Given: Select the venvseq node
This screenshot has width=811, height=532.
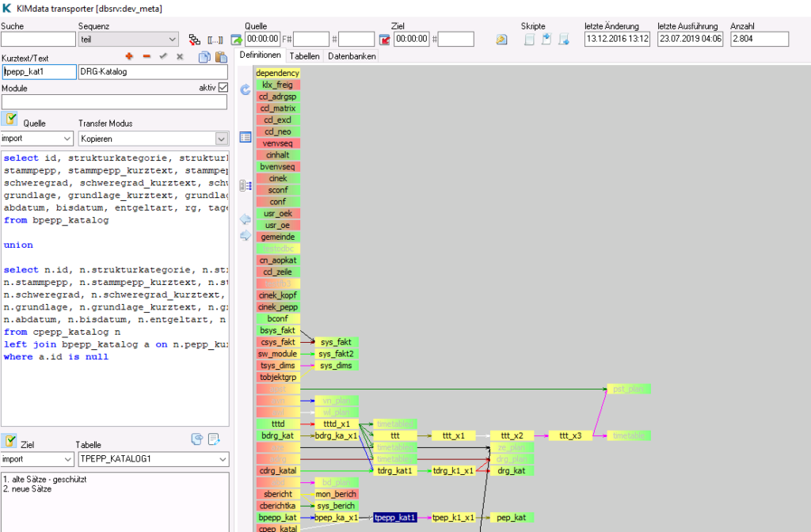Looking at the screenshot, I should (278, 143).
